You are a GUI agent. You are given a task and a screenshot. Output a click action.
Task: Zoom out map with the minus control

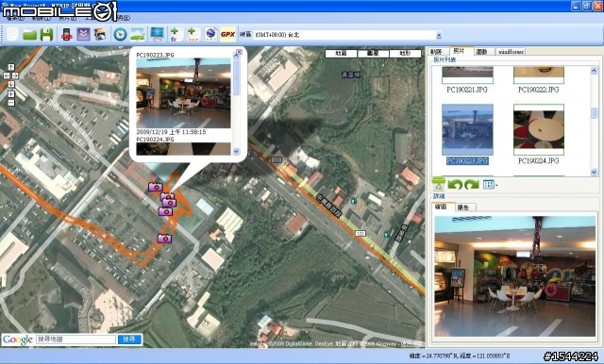click(x=10, y=103)
